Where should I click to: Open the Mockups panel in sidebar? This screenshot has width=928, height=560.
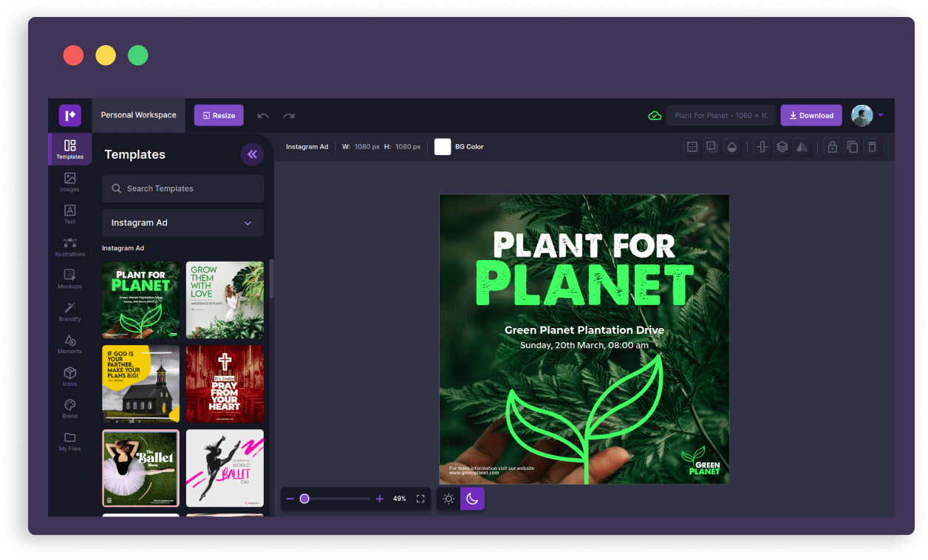(69, 279)
